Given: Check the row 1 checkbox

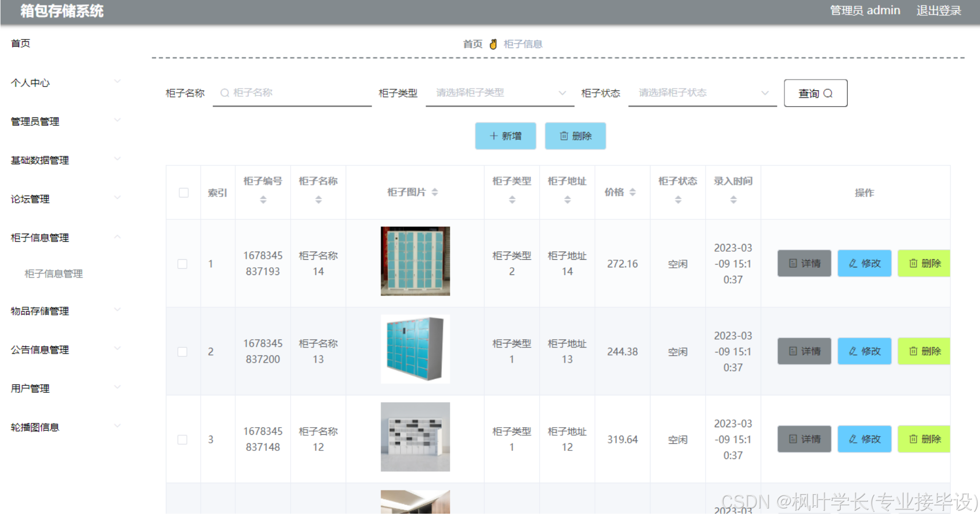Looking at the screenshot, I should [183, 264].
